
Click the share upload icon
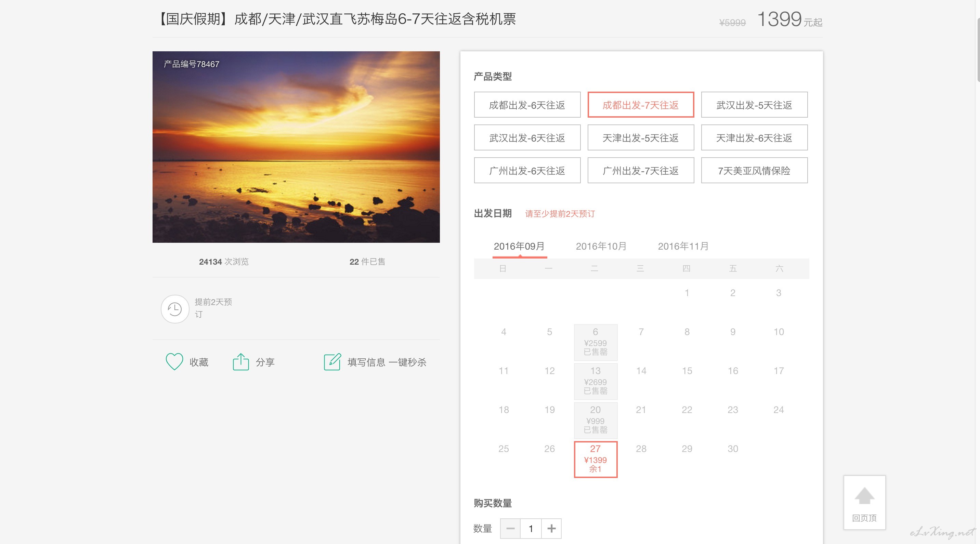(241, 361)
